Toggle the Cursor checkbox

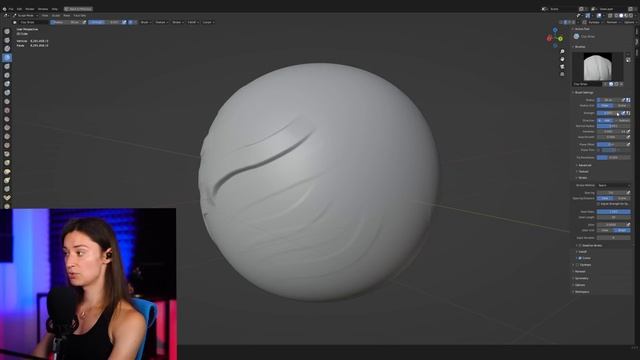580,258
